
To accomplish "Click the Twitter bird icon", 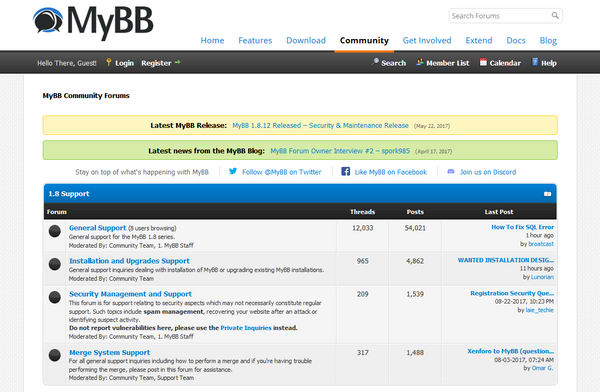I will (x=233, y=171).
